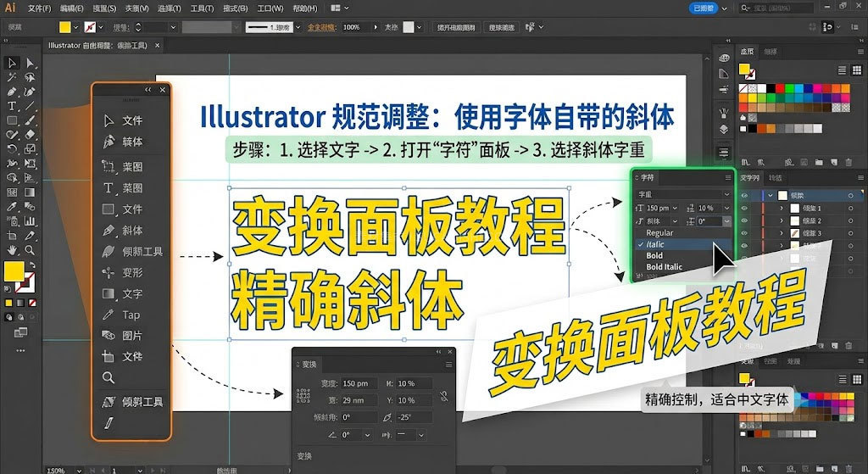Click large yellow fill box in main toolbar
868x474 pixels.
(x=14, y=270)
